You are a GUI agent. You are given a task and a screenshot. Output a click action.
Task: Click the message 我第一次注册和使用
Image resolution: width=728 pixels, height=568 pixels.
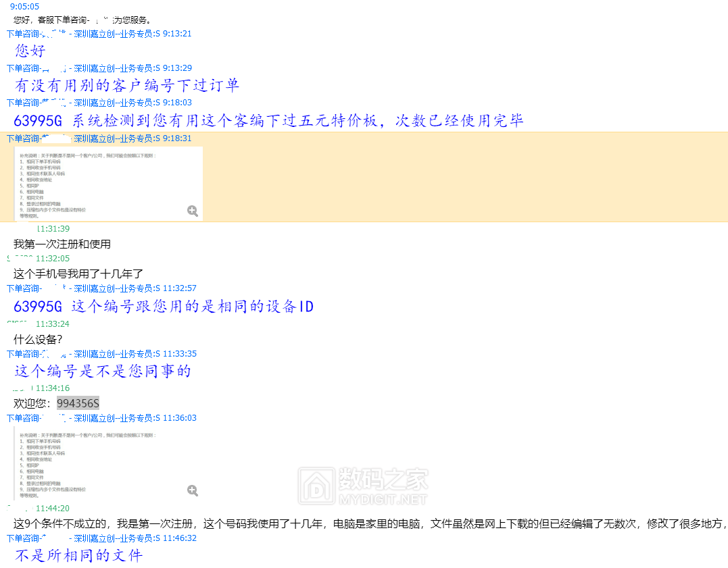[x=62, y=244]
